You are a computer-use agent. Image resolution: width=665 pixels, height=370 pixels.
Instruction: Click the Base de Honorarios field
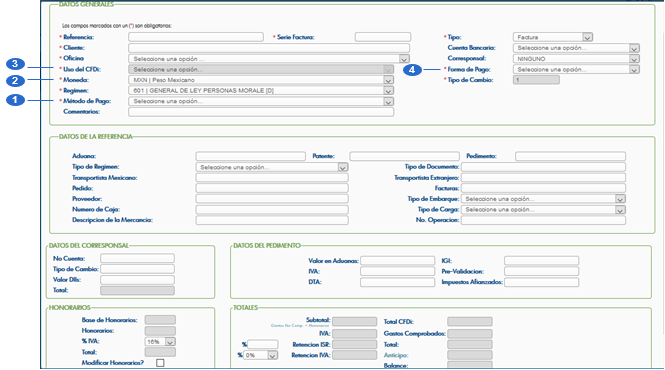point(160,320)
